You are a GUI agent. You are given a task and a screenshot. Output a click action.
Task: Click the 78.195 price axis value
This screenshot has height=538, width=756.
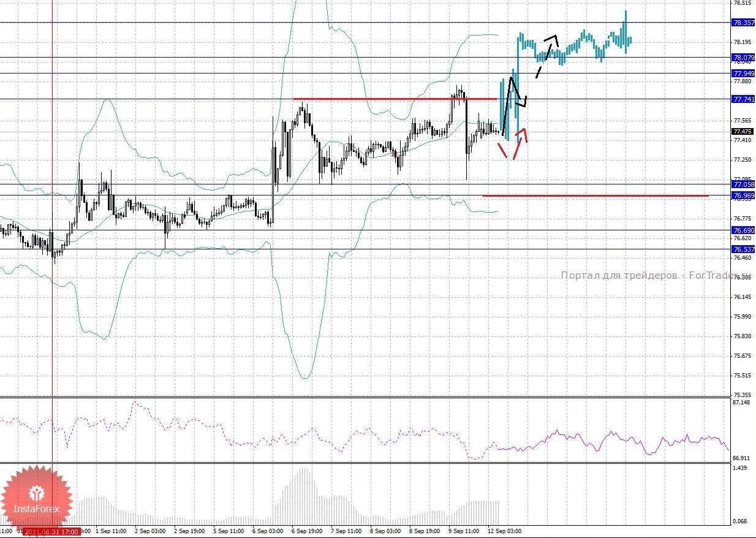742,42
